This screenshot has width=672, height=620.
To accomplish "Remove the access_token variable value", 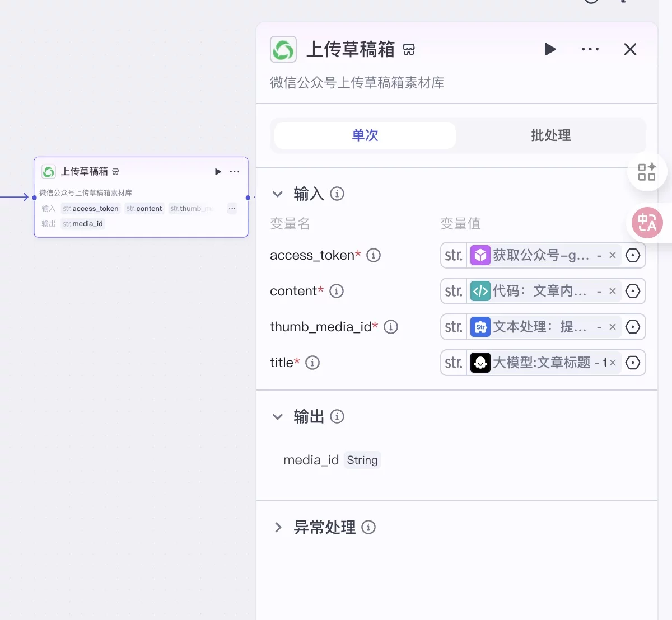I will pos(613,255).
